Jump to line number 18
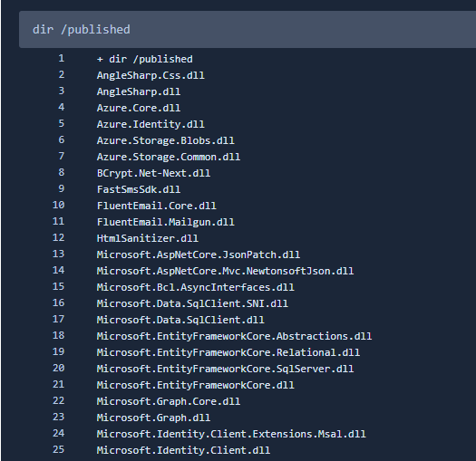 tap(59, 335)
